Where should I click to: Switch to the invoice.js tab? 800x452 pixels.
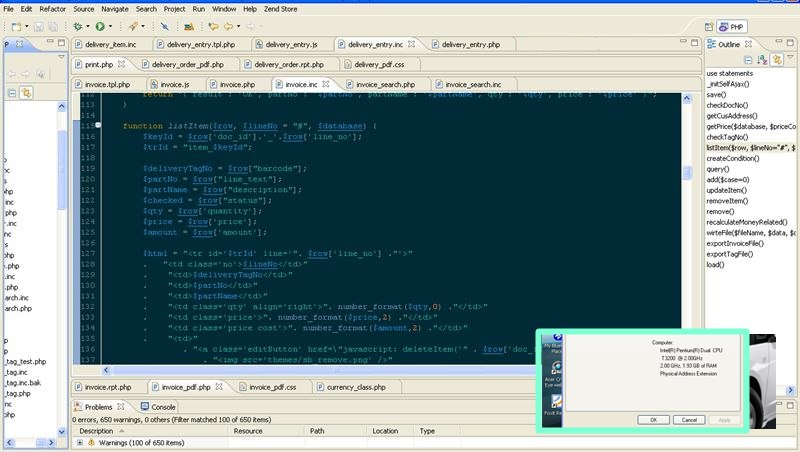coord(174,84)
